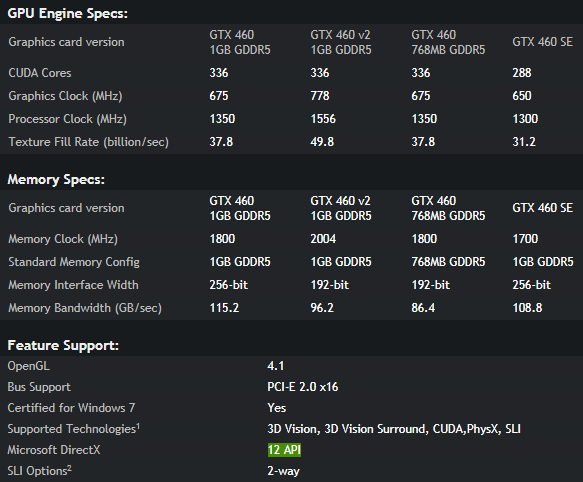Click the Memory Clock value 2004
The image size is (583, 482).
[323, 239]
